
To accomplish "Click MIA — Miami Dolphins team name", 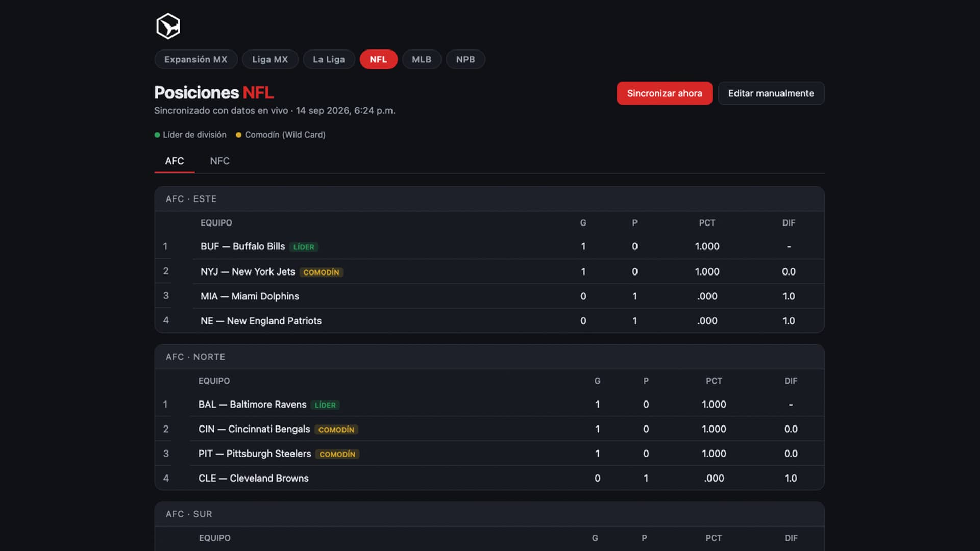I will click(x=250, y=296).
